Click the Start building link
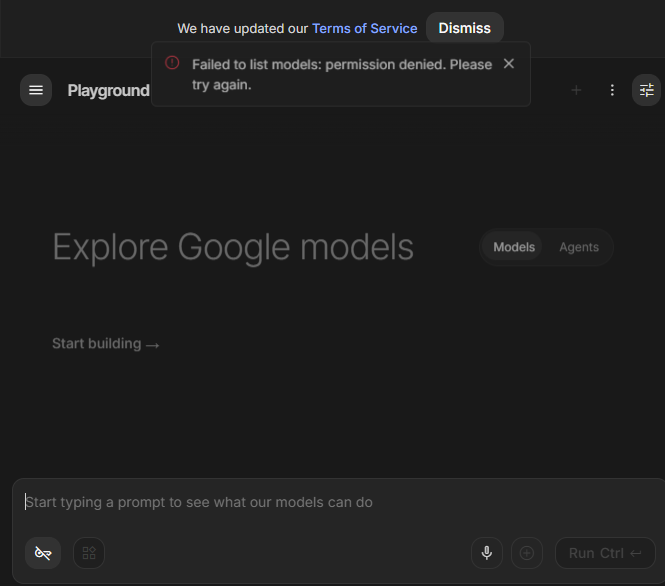The width and height of the screenshot is (665, 586). pyautogui.click(x=106, y=343)
